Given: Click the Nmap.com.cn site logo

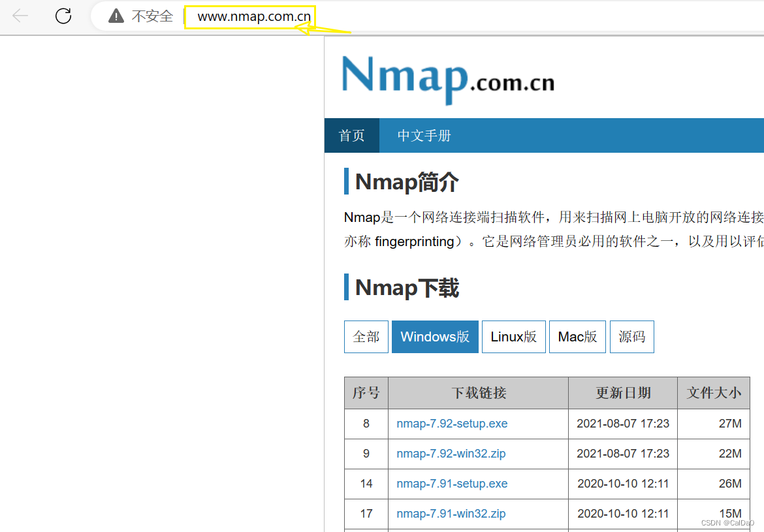Looking at the screenshot, I should [x=448, y=79].
